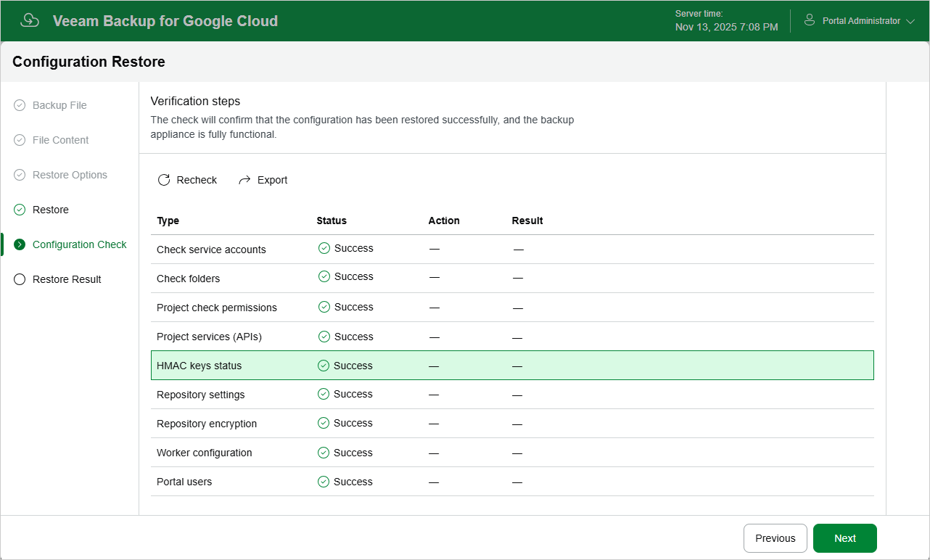Select the Restore Result step circle
Viewport: 930px width, 560px height.
[20, 279]
